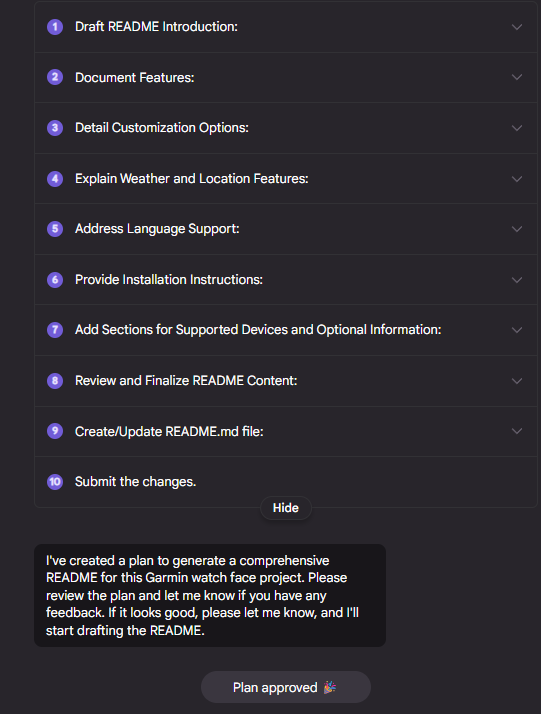Expand Create/Update README.md file chevron
Screen dimensions: 541x714
517,431
